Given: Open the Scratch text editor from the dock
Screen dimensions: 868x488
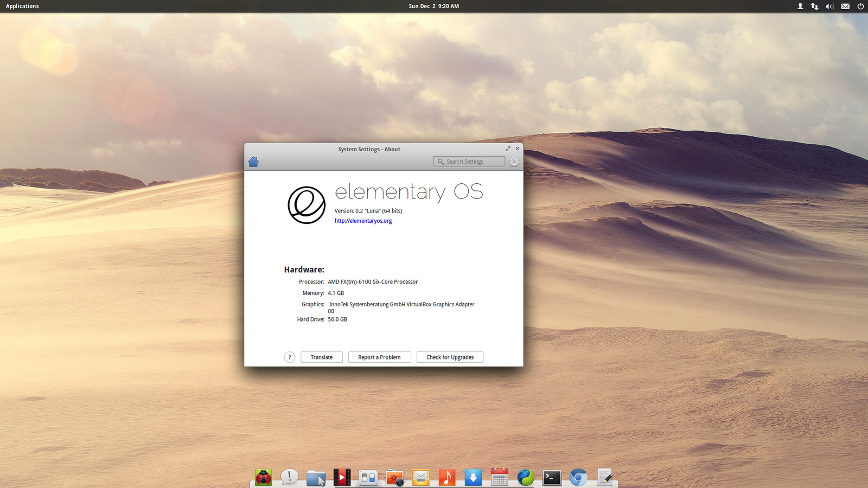Looking at the screenshot, I should point(604,478).
